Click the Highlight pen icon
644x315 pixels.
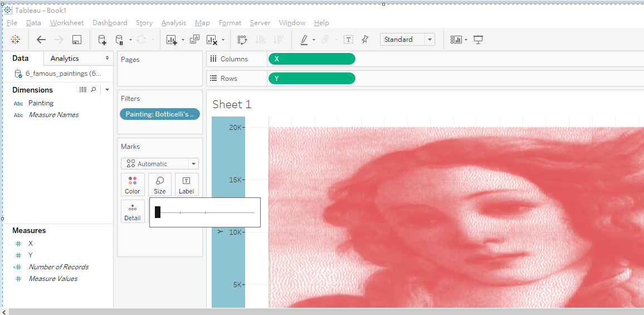(x=304, y=40)
